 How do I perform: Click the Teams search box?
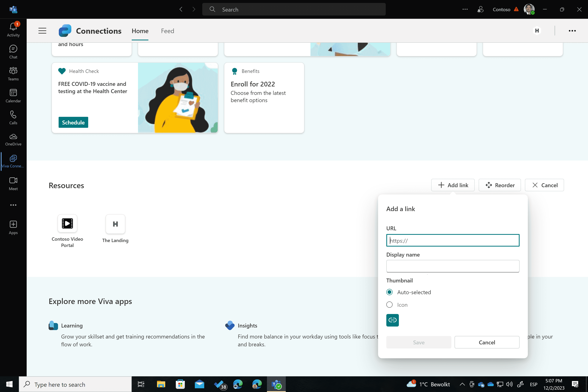click(294, 9)
